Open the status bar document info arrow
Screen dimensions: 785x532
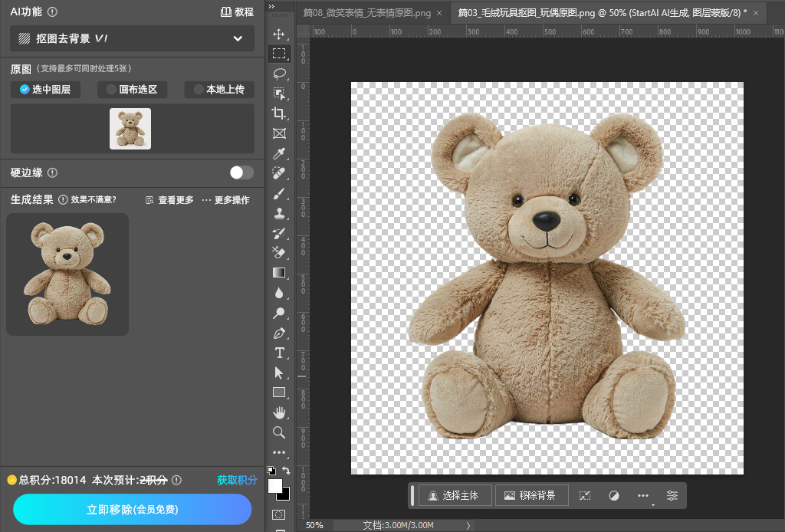[x=468, y=526]
